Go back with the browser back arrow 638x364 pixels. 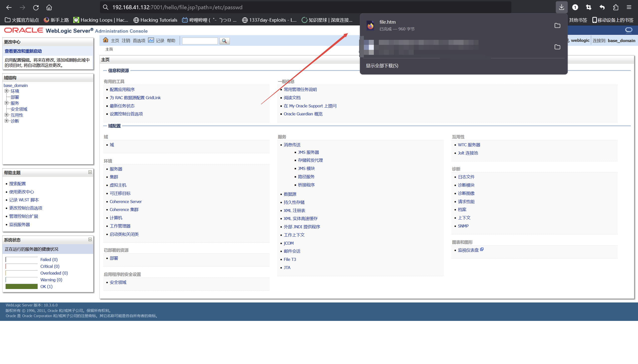[x=9, y=7]
